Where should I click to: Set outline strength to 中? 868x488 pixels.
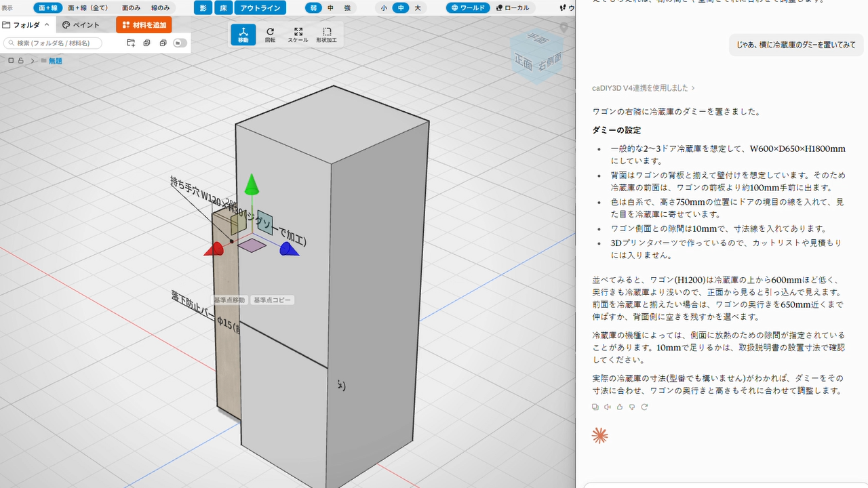330,7
